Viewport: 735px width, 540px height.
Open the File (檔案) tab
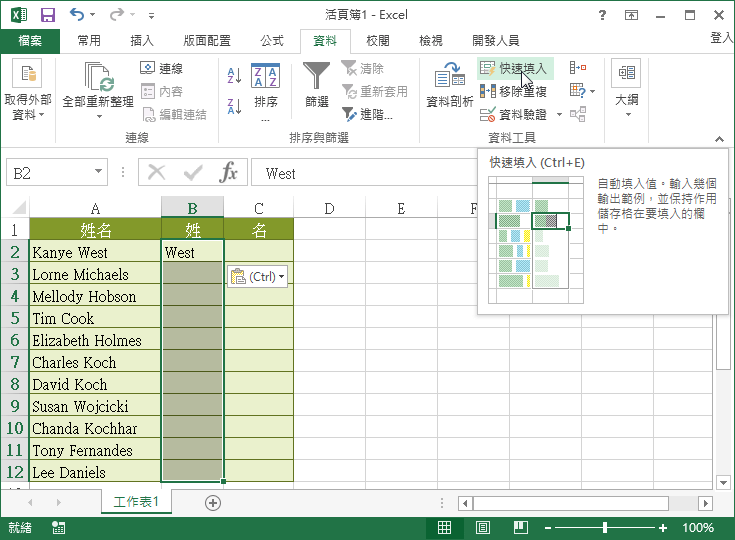tap(30, 41)
